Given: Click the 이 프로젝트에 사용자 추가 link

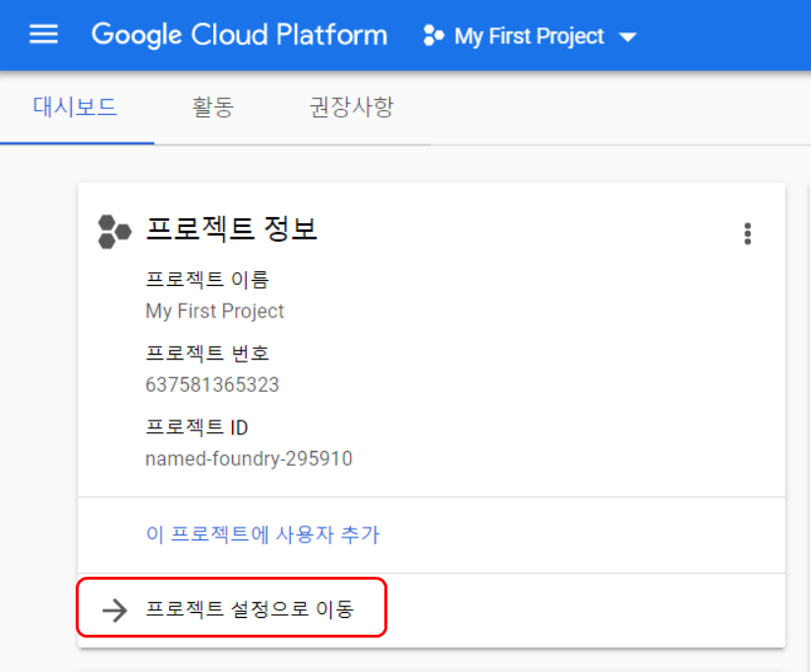Looking at the screenshot, I should click(x=263, y=534).
